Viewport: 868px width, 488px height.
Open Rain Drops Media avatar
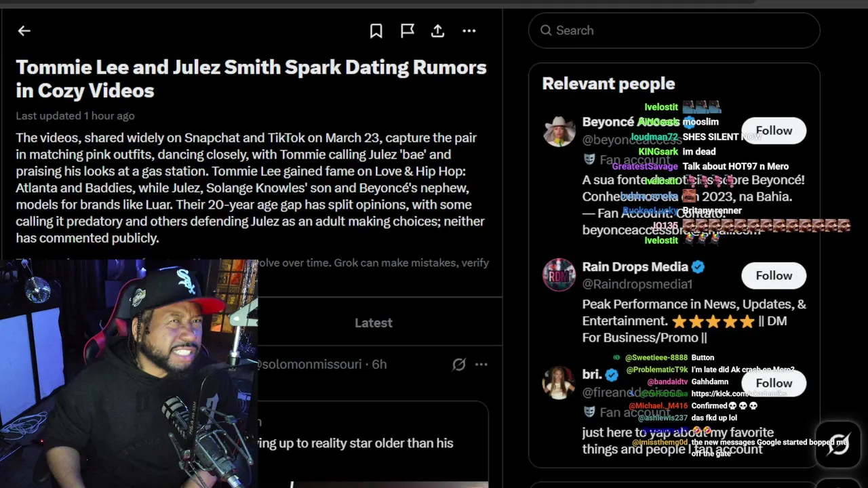pyautogui.click(x=559, y=275)
